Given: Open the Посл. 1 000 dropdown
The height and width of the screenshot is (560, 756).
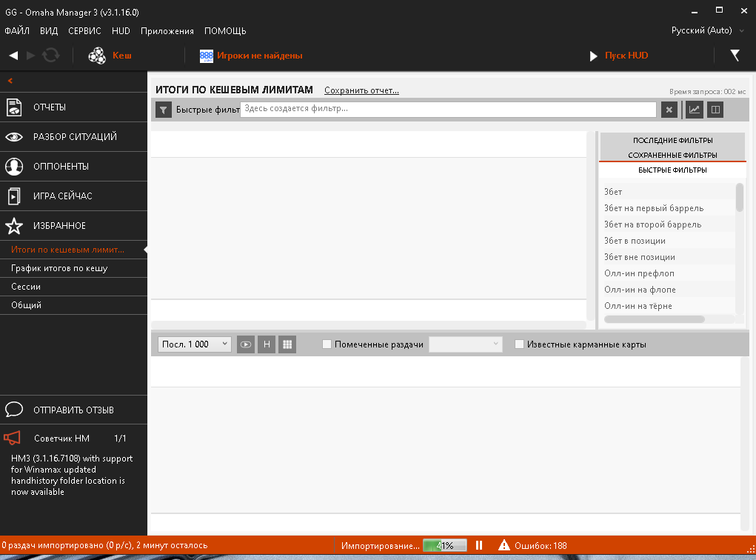Looking at the screenshot, I should pos(194,344).
